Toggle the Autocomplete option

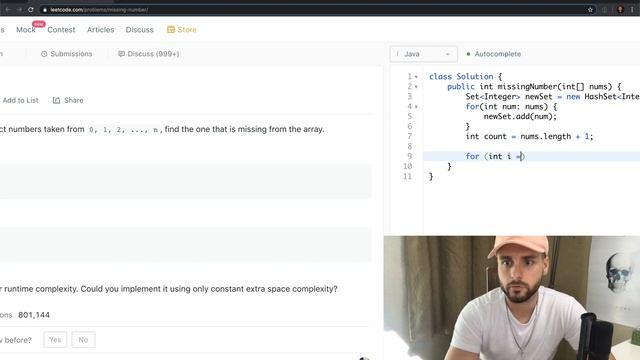493,54
